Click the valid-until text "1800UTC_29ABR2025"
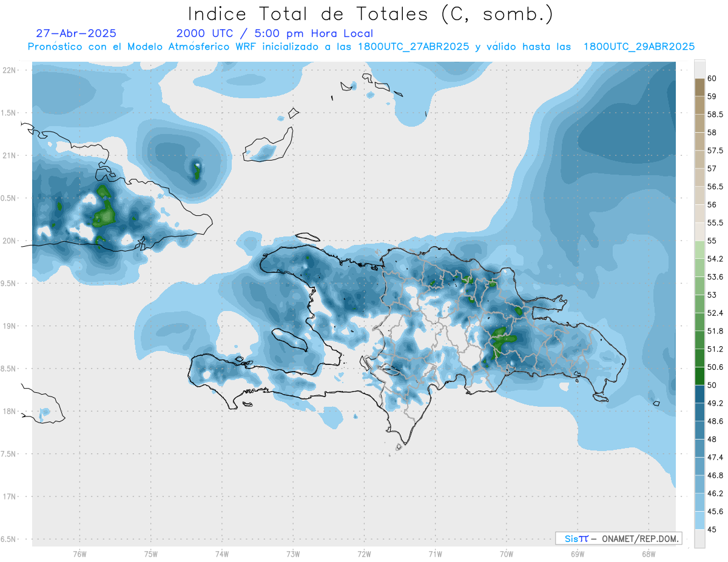 [639, 47]
